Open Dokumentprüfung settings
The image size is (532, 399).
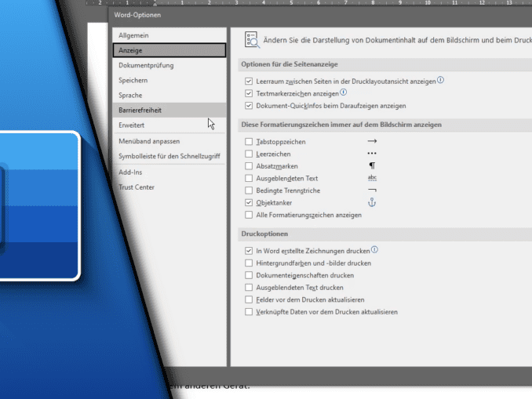169,65
